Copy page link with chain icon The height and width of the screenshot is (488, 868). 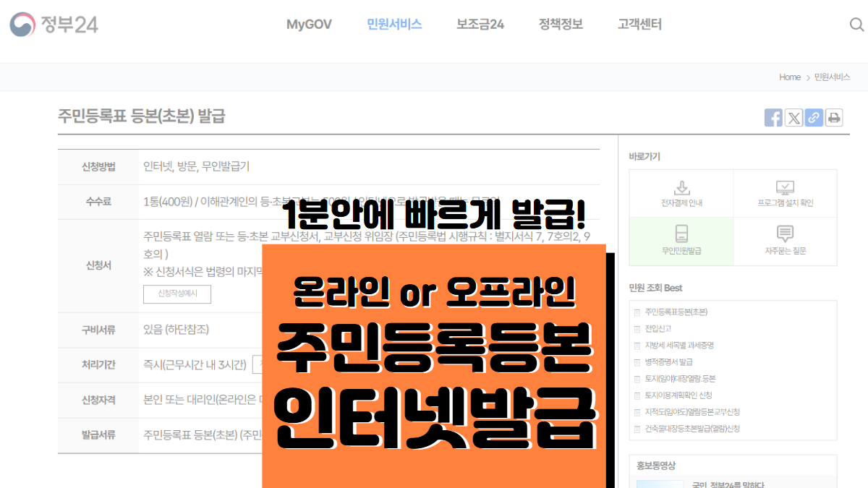814,118
